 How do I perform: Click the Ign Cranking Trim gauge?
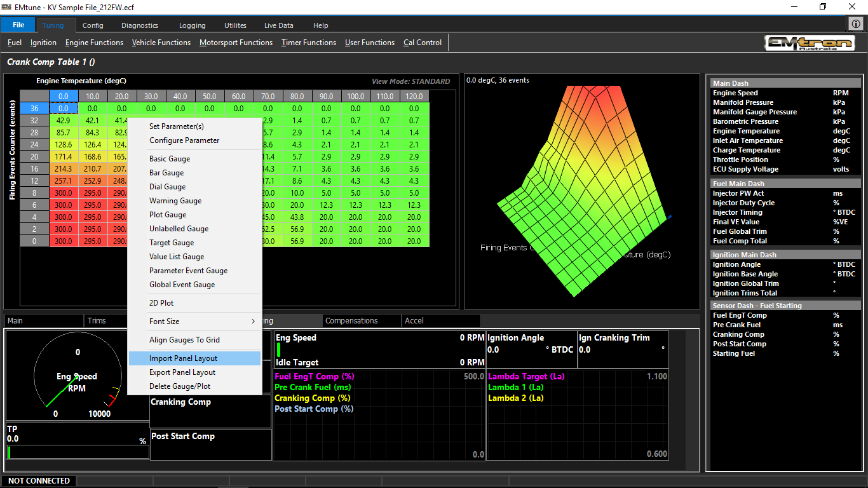(x=623, y=349)
